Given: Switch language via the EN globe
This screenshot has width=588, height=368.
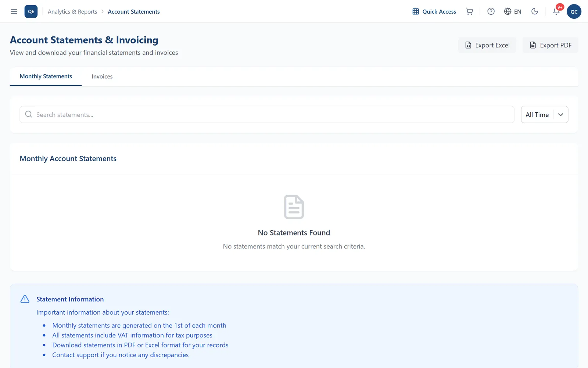Looking at the screenshot, I should click(513, 11).
